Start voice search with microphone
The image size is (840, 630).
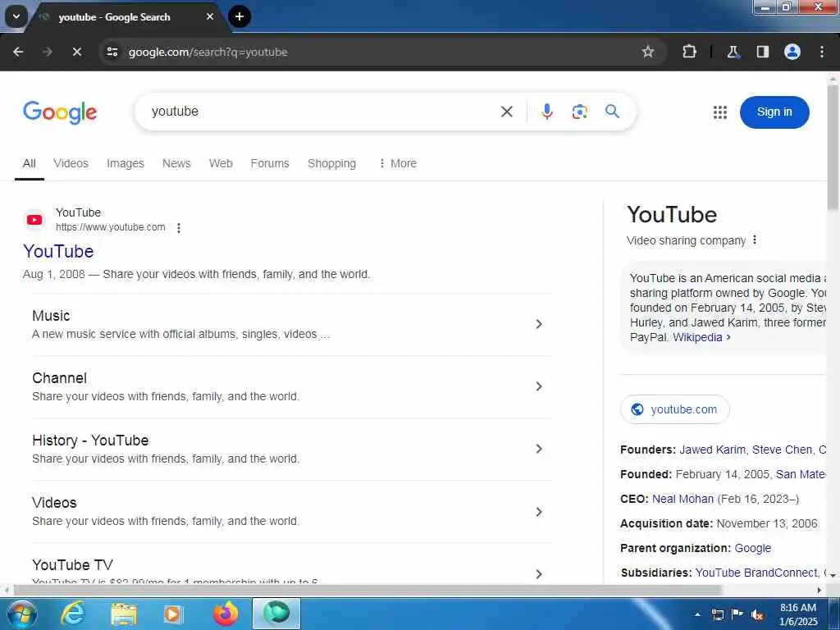546,112
